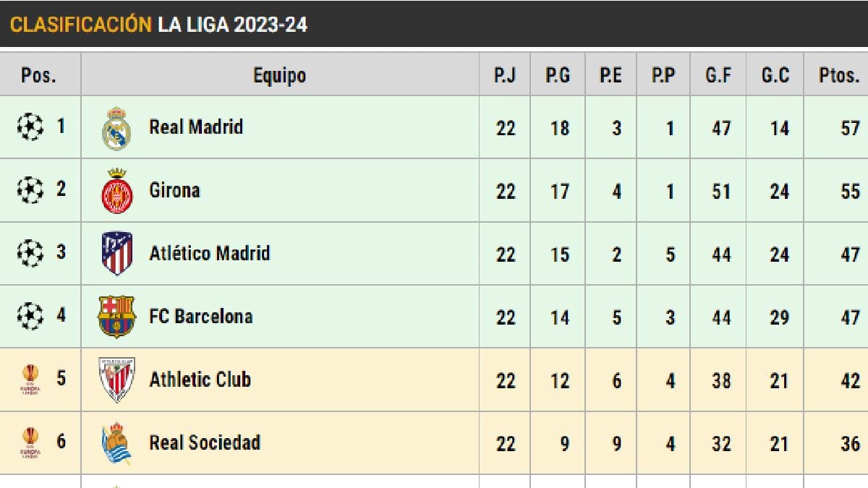The image size is (868, 488).
Task: Click Champions League icon beside position 1
Action: 30,127
